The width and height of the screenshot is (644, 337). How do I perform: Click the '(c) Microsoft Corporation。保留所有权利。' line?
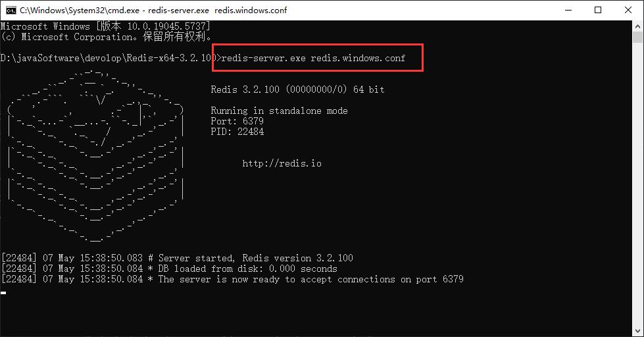[107, 37]
